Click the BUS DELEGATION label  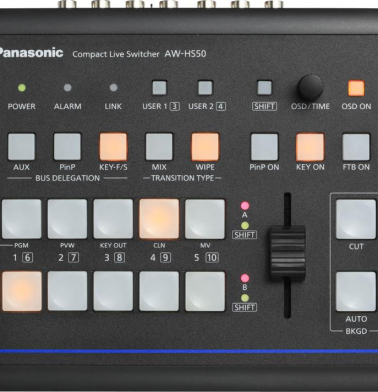tap(67, 178)
